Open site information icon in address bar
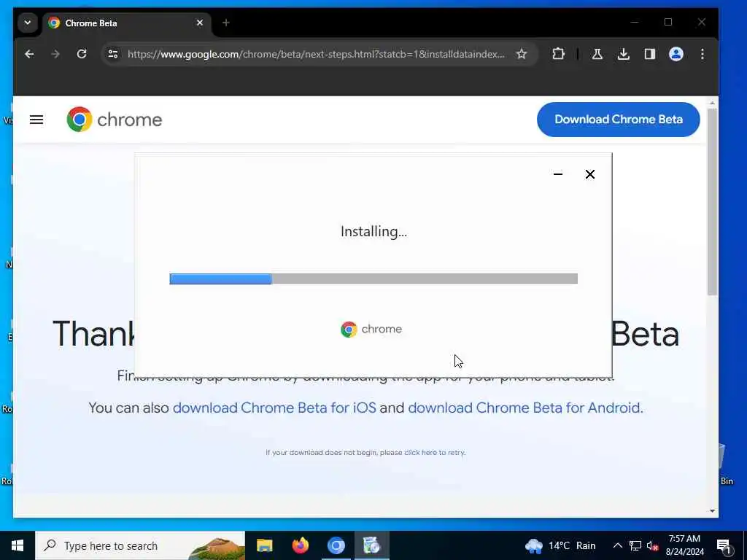 [113, 54]
